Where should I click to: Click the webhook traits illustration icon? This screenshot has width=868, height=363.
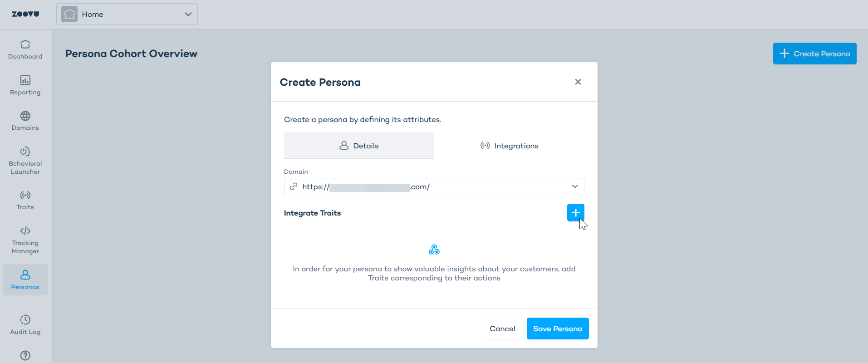point(434,250)
